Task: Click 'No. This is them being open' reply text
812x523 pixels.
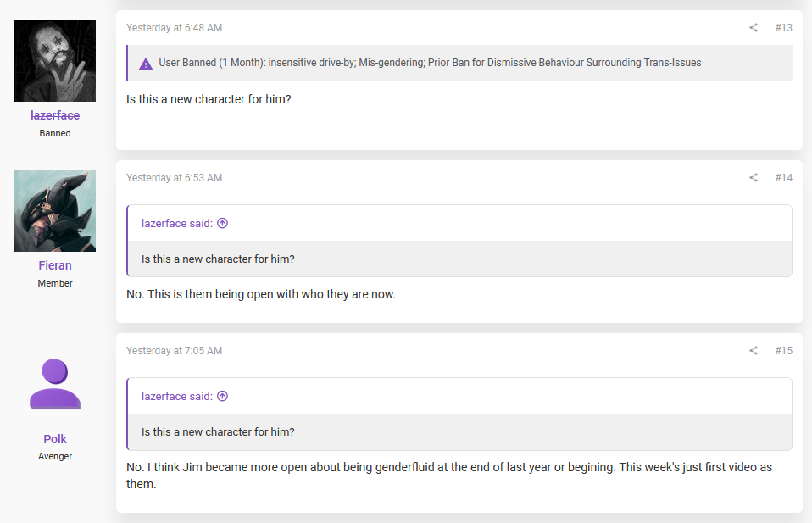Action: pos(261,294)
